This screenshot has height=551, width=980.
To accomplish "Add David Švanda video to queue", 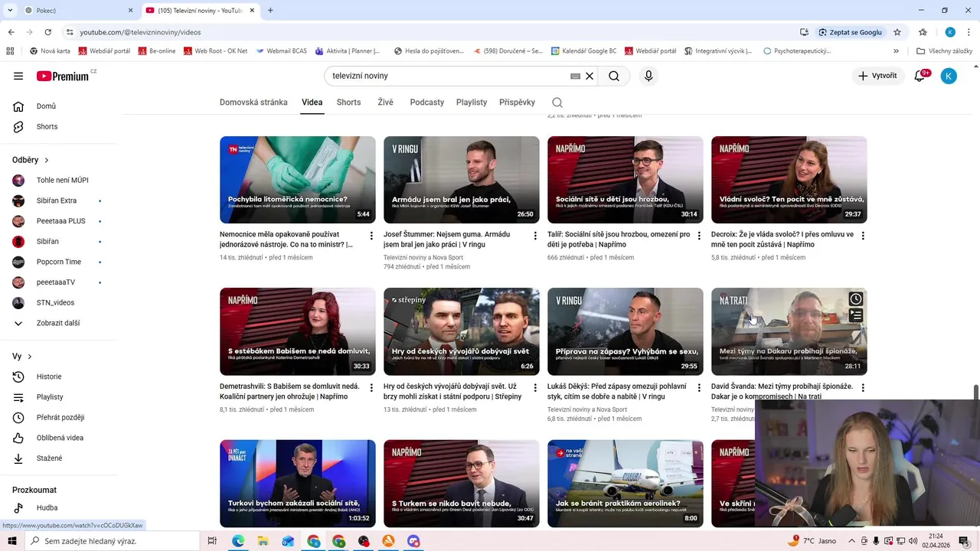I will click(856, 315).
